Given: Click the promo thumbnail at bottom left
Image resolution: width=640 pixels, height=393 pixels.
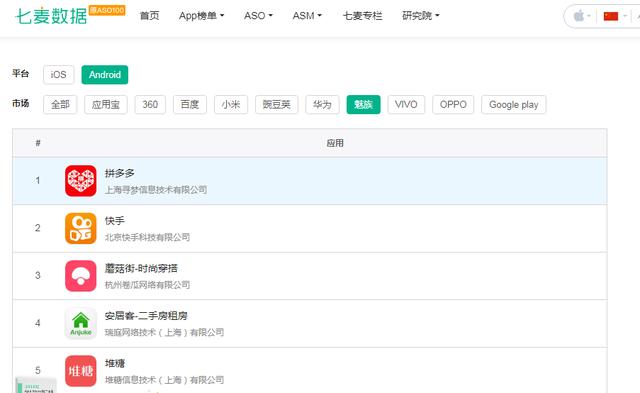Looking at the screenshot, I should tap(36, 385).
